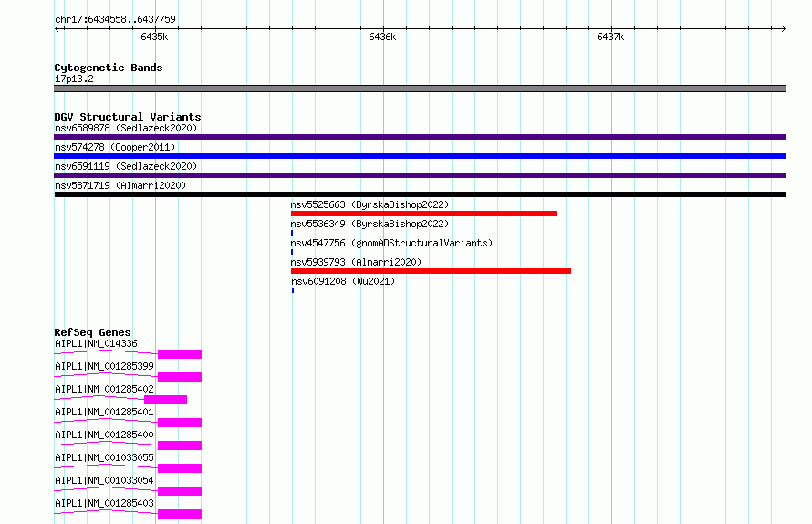Select the AIPL1|NM_001285402 magenta exon block
This screenshot has height=524, width=812.
coord(166,400)
